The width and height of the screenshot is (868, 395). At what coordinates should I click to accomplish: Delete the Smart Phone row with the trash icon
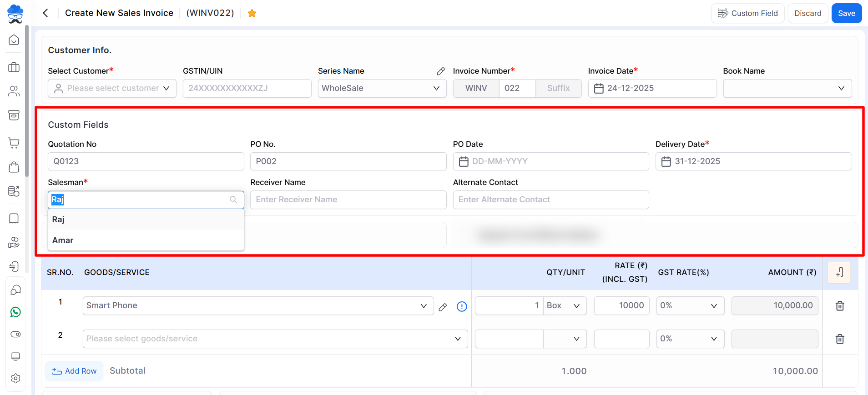tap(840, 306)
